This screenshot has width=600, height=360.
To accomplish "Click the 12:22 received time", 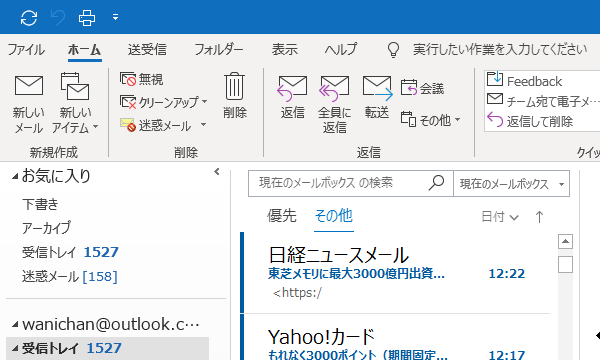I will (507, 274).
